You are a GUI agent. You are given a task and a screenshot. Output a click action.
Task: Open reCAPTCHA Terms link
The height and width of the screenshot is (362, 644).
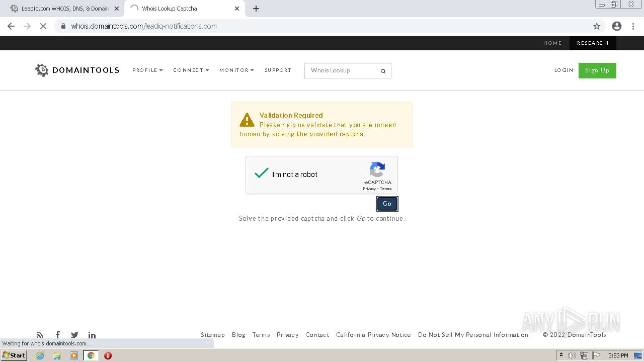point(385,189)
